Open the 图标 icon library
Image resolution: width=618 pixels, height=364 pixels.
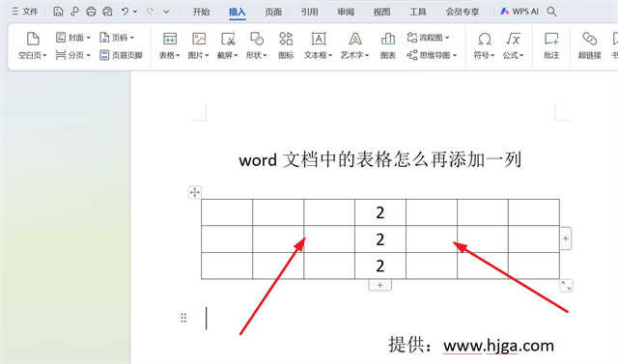[x=286, y=45]
